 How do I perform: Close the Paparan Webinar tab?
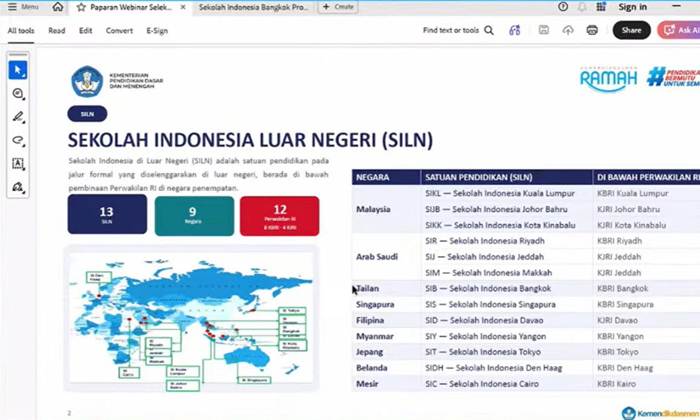[x=183, y=7]
